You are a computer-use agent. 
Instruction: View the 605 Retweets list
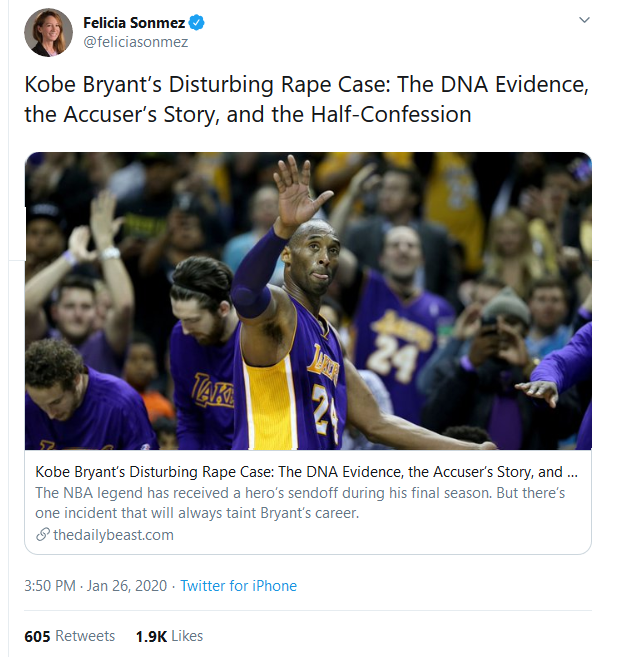[70, 636]
